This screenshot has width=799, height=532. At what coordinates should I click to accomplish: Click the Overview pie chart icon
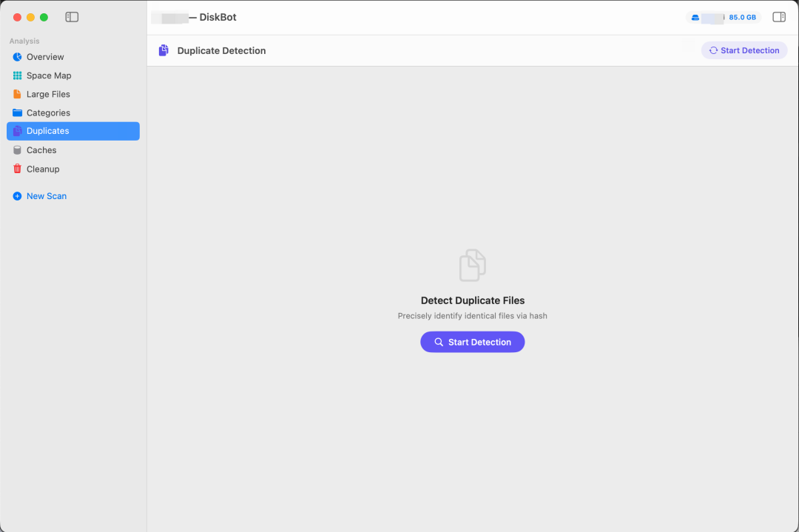click(x=17, y=56)
